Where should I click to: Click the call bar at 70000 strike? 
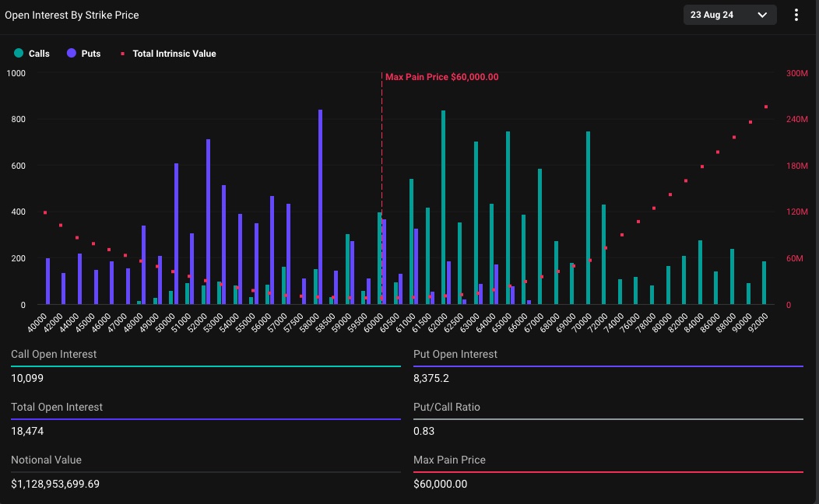coord(588,218)
